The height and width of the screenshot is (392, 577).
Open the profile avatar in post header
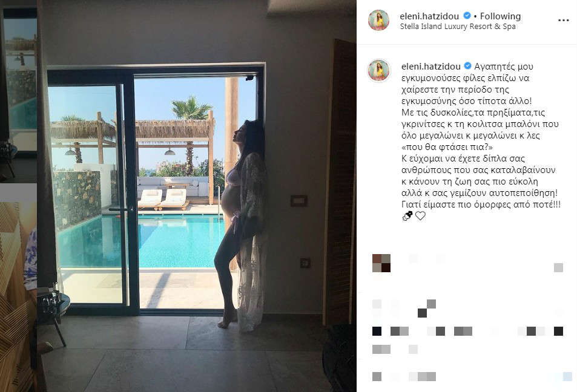[x=378, y=20]
